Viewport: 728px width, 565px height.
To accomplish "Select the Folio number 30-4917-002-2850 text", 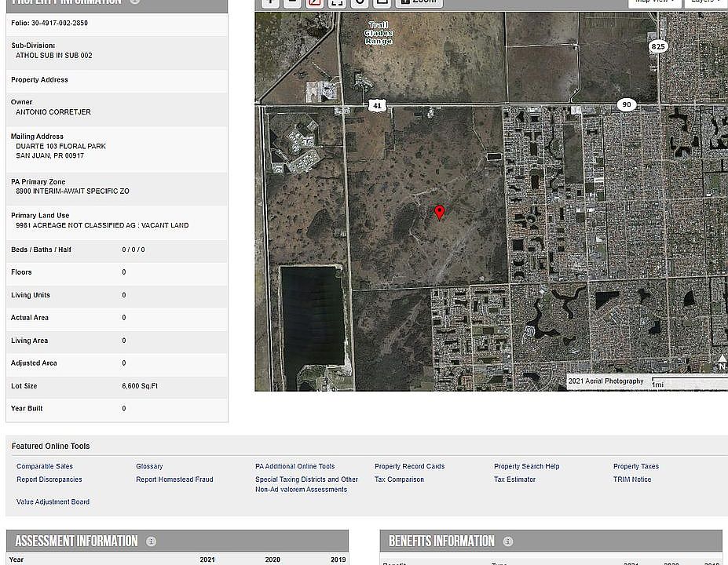I will tap(60, 23).
